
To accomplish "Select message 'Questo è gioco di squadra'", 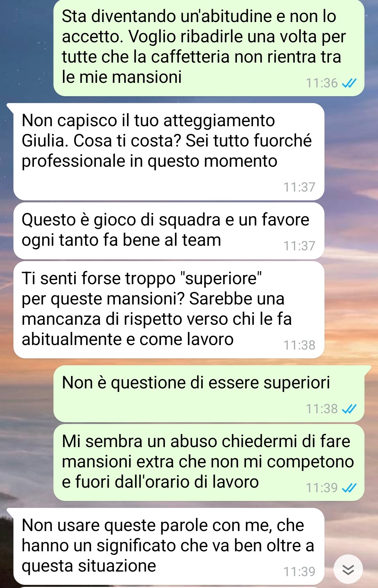I will pos(169,231).
